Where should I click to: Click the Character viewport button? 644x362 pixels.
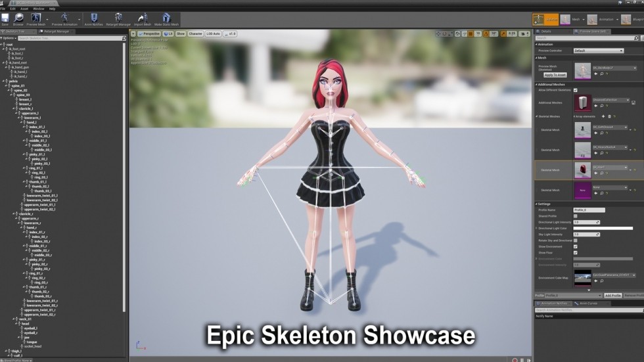click(196, 34)
